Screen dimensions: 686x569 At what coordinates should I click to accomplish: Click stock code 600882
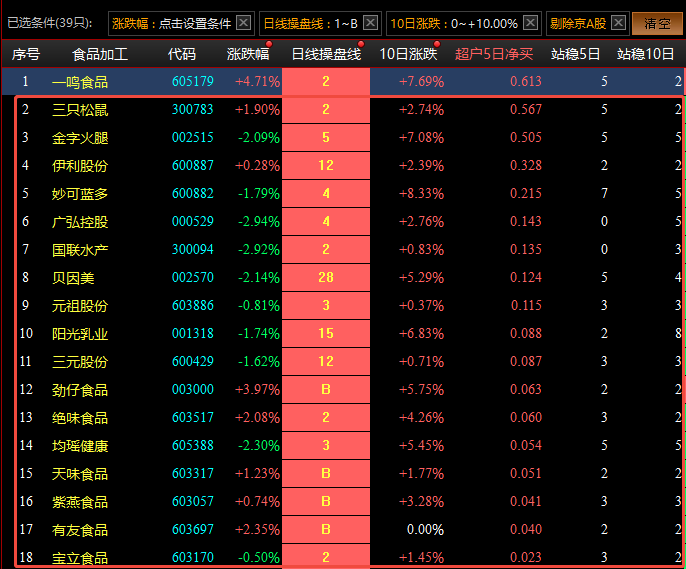click(x=192, y=193)
